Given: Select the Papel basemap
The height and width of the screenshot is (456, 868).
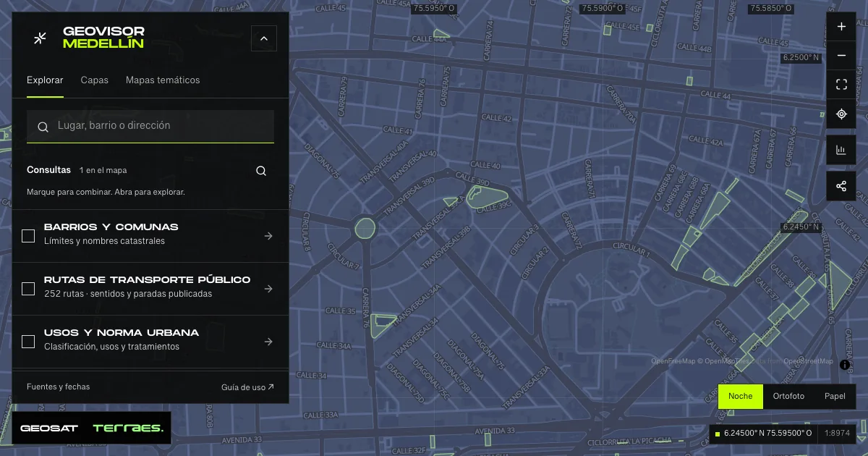Looking at the screenshot, I should (x=835, y=396).
